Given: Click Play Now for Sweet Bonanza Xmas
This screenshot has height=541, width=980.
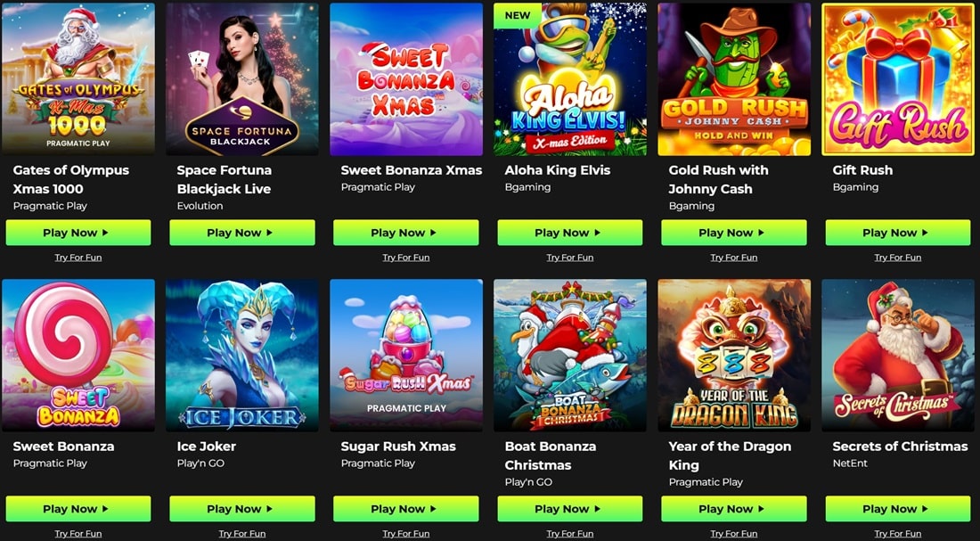Looking at the screenshot, I should (x=406, y=233).
